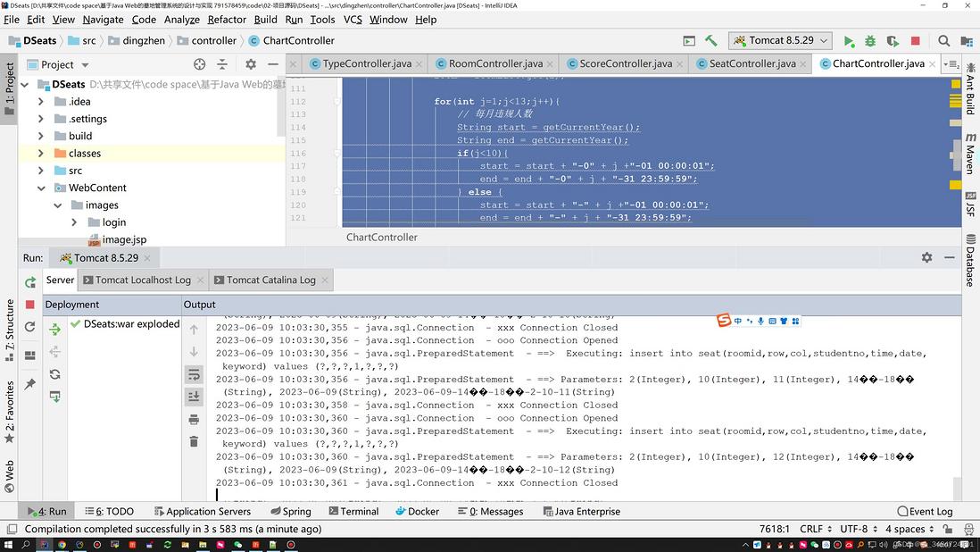Open Project view mode dropdown
Image resolution: width=980 pixels, height=552 pixels.
click(x=85, y=65)
